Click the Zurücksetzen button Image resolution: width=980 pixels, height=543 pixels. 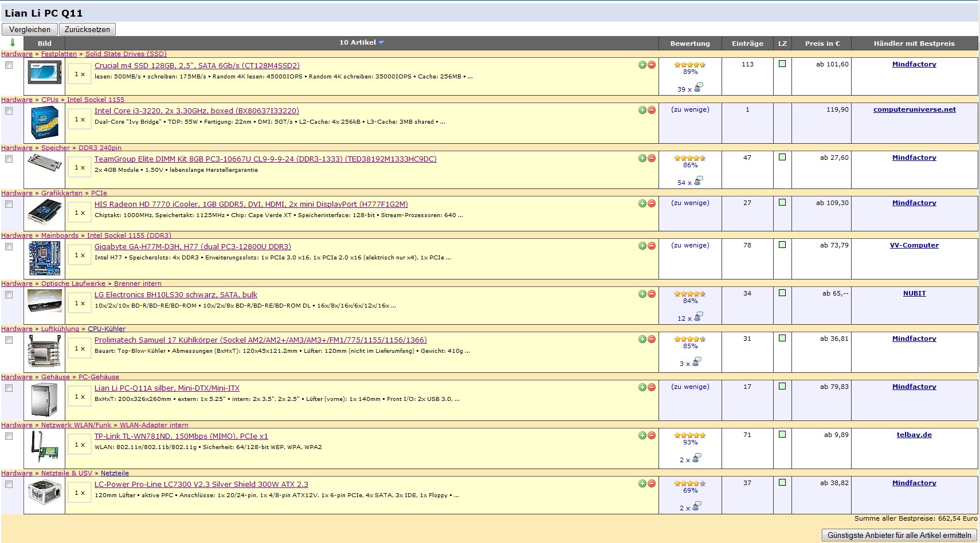click(x=87, y=29)
